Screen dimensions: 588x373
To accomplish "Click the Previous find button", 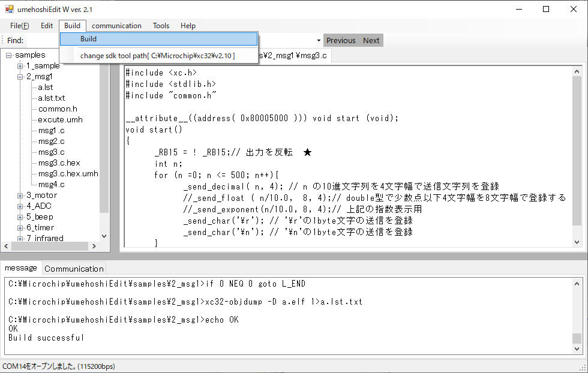I will point(341,40).
